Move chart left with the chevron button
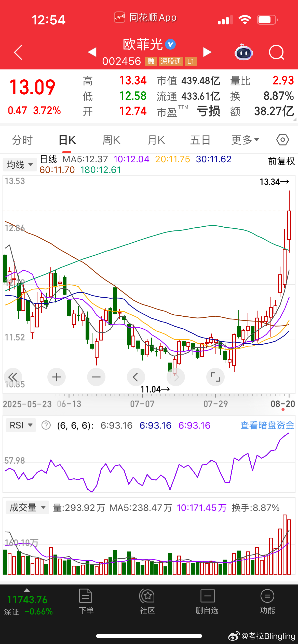Screen dimensions: 298x644 pos(136,377)
